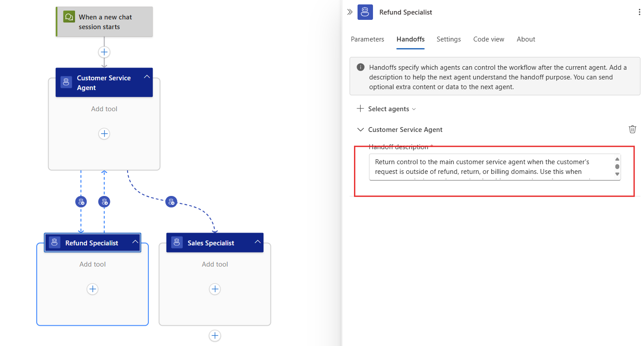Click the chat session trigger icon

pos(69,17)
